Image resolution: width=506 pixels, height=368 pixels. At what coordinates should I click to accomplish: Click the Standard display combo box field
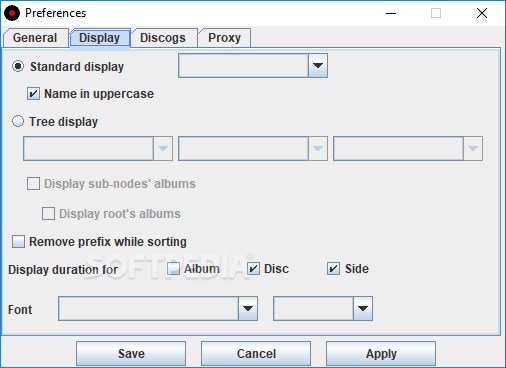click(x=243, y=65)
